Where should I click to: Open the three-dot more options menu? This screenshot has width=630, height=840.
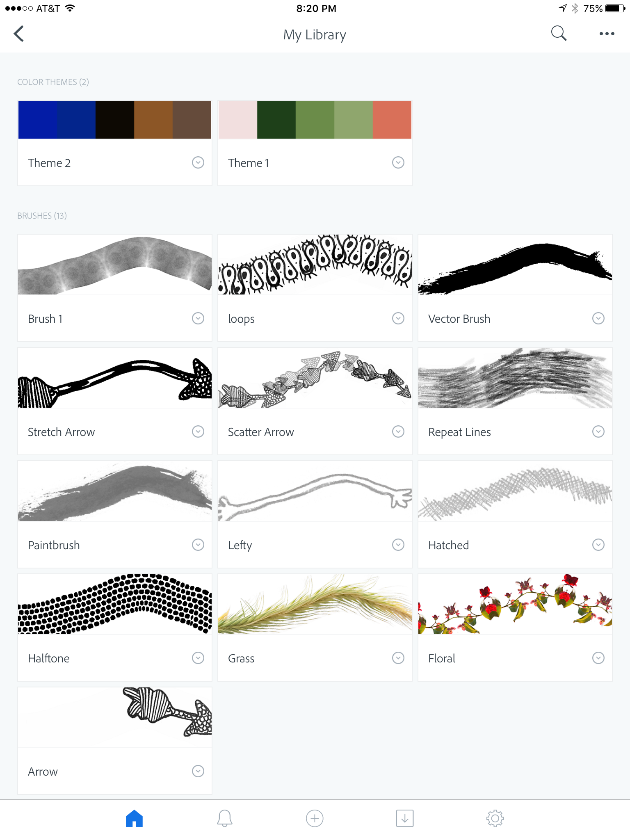tap(607, 34)
